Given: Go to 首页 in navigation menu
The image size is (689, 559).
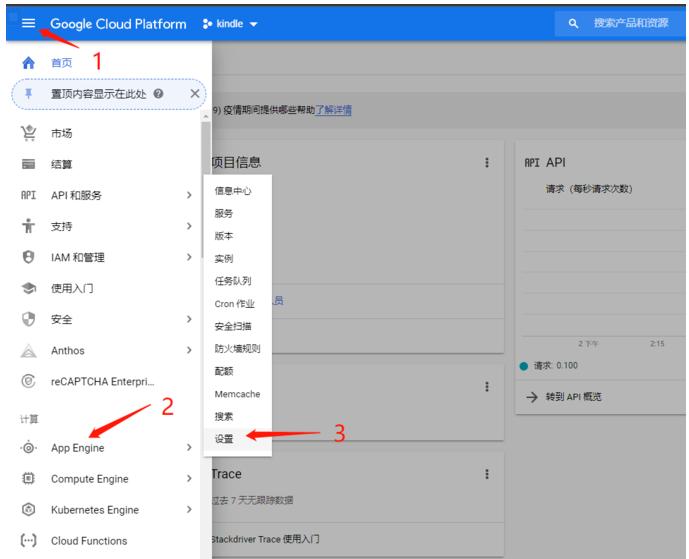Looking at the screenshot, I should [62, 63].
